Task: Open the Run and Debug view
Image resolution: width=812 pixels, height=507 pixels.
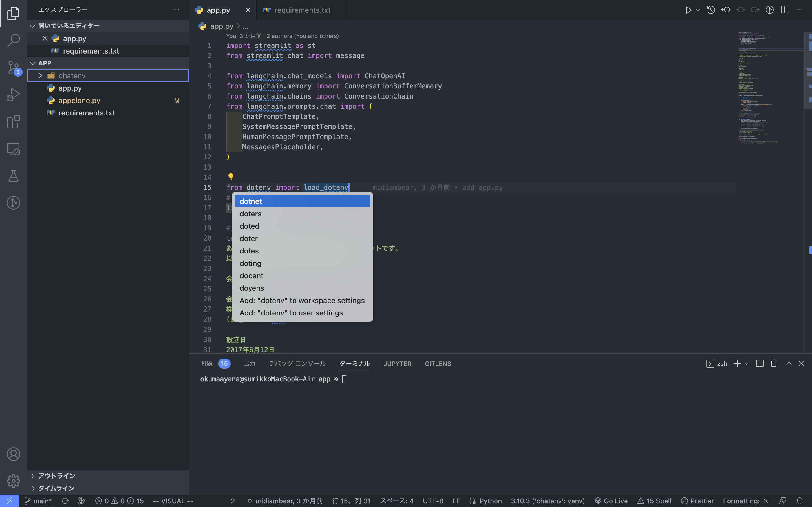Action: click(x=14, y=94)
